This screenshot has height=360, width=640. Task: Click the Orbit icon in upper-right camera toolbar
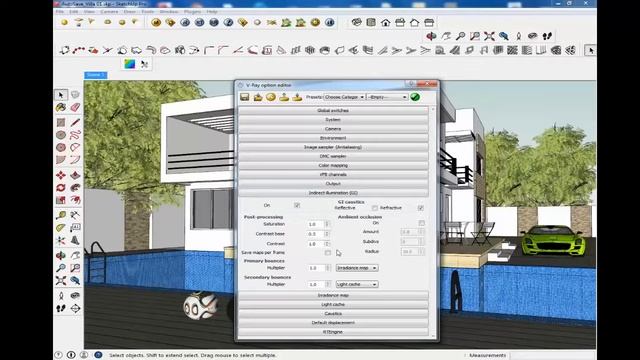pos(431,36)
